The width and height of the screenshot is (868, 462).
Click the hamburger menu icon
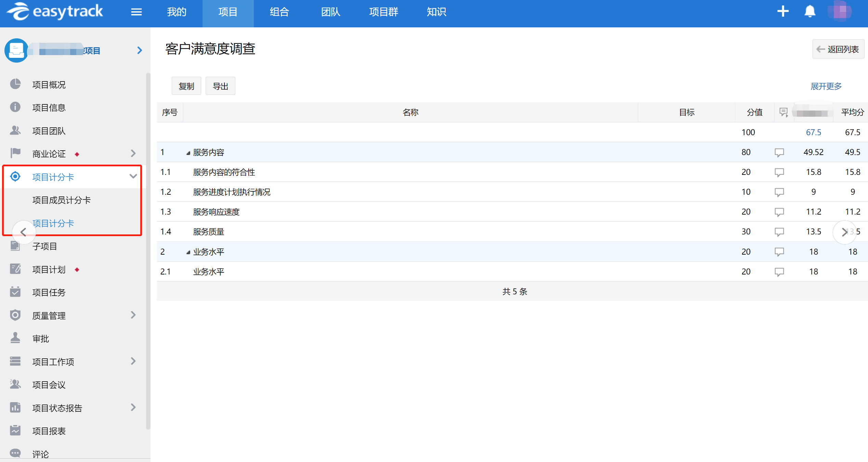click(136, 12)
